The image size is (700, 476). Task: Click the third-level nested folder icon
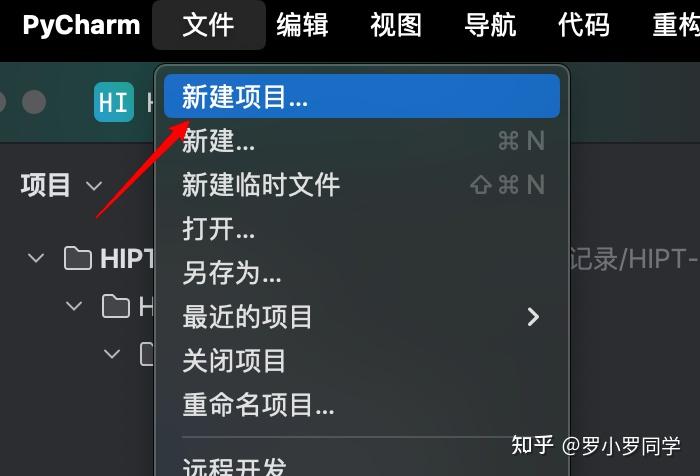(147, 354)
